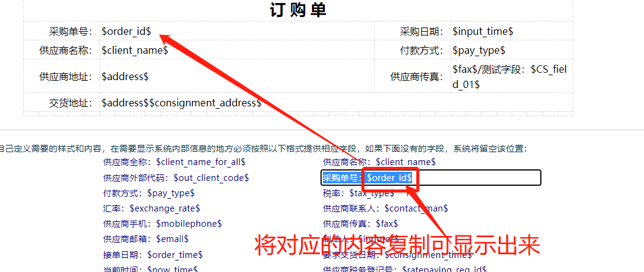Click the 供应商邮箱 $email$ field entry
The width and height of the screenshot is (644, 272).
(x=146, y=239)
